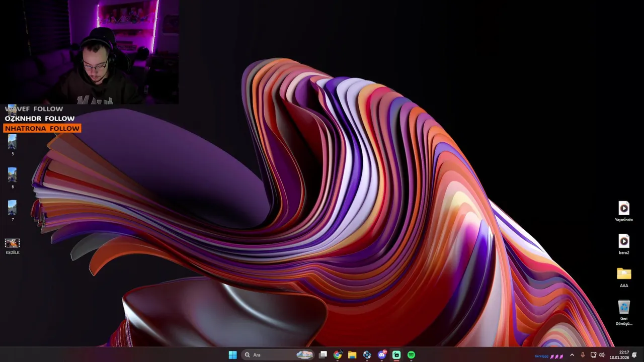This screenshot has width=644, height=362.
Task: Open the green chat app on taskbar
Action: click(x=396, y=355)
